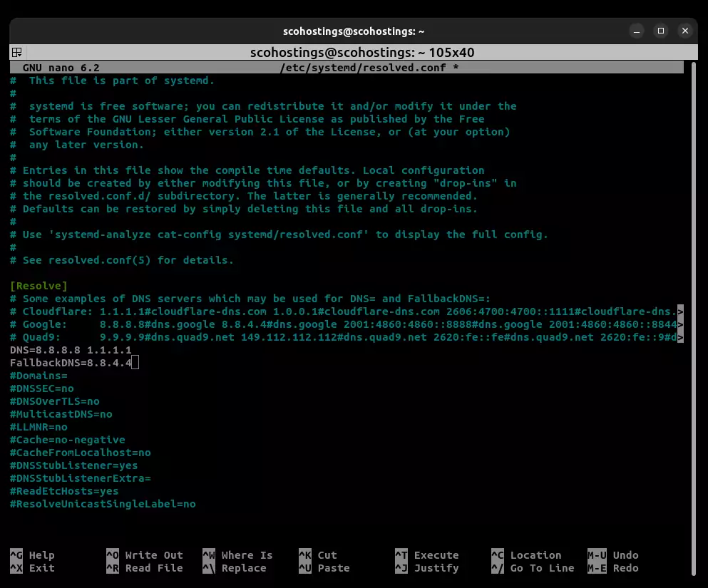This screenshot has height=588, width=708.
Task: Click the #DNSStubListener=yes line
Action: point(74,465)
